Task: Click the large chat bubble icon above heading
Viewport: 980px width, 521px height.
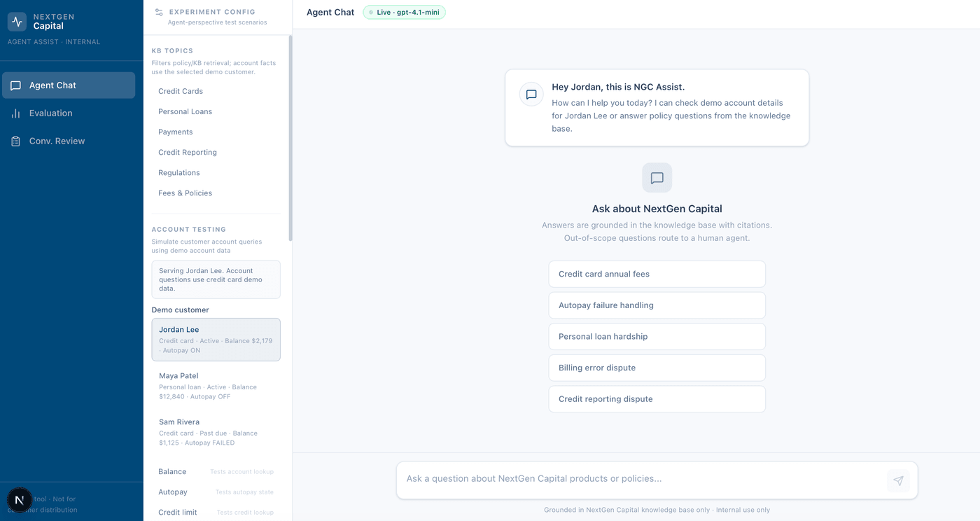Action: pyautogui.click(x=657, y=178)
